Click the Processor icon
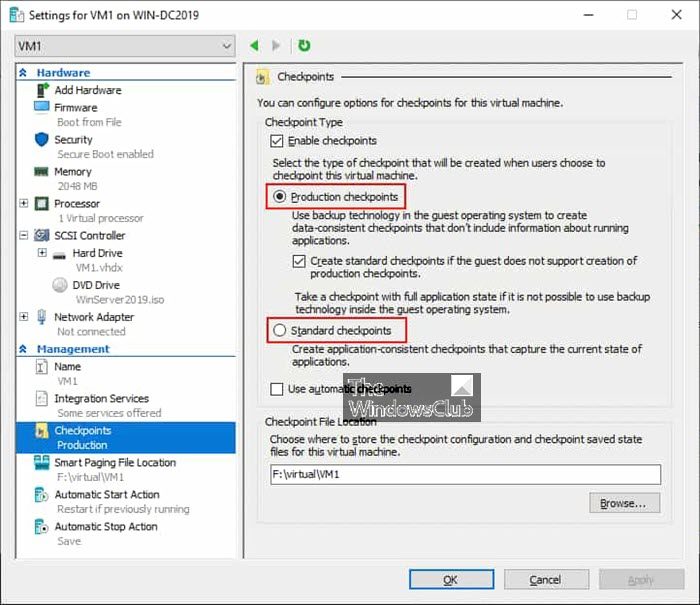The image size is (700, 605). (42, 204)
